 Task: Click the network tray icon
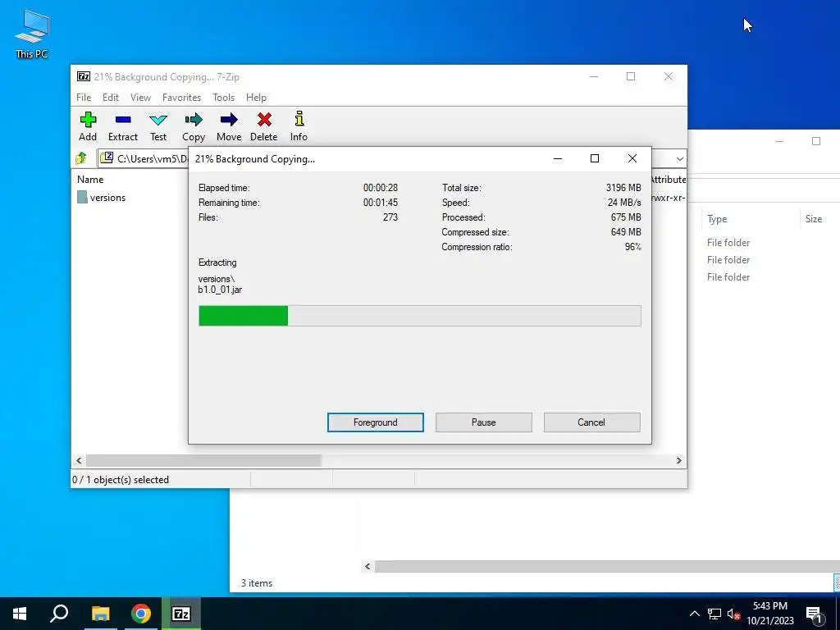(714, 614)
